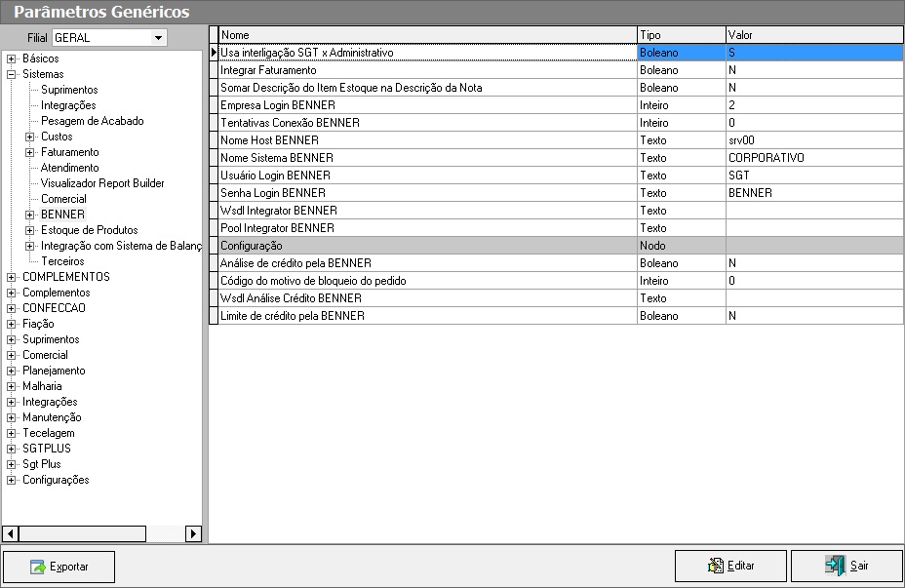Expand the Básicos tree node
The height and width of the screenshot is (588, 905).
coord(12,59)
